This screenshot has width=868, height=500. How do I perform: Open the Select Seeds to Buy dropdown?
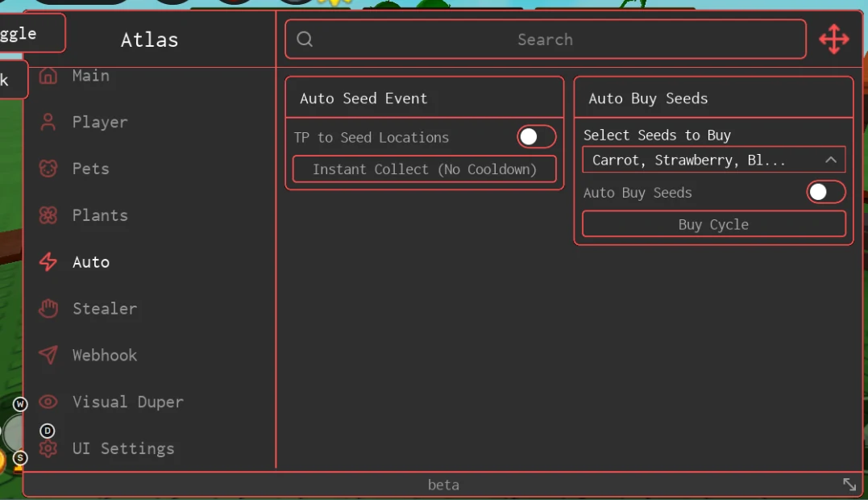713,160
